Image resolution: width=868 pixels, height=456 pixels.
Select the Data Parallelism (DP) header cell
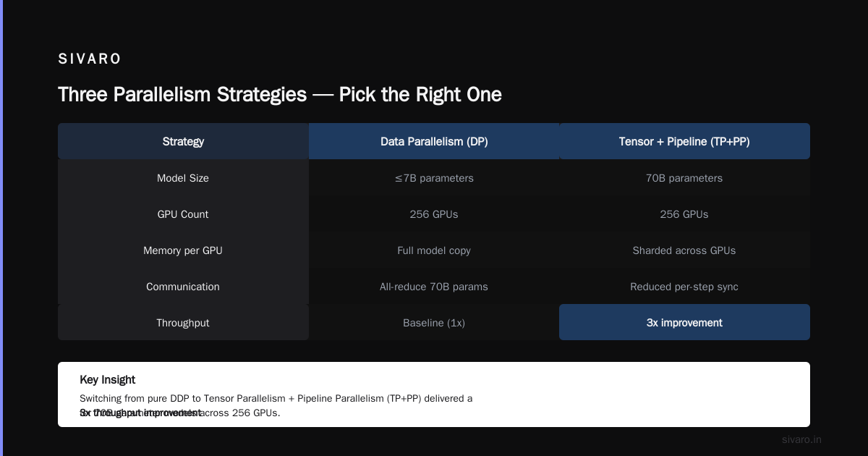(434, 141)
